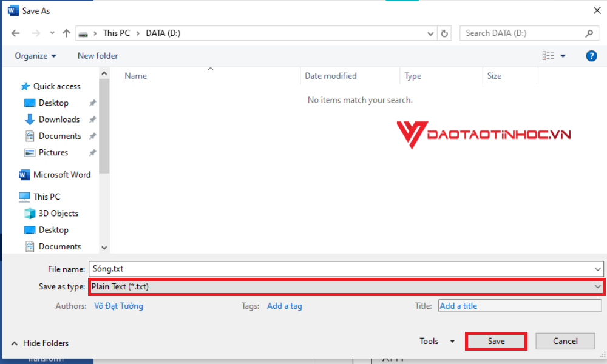Expand the File name dropdown arrow

597,269
